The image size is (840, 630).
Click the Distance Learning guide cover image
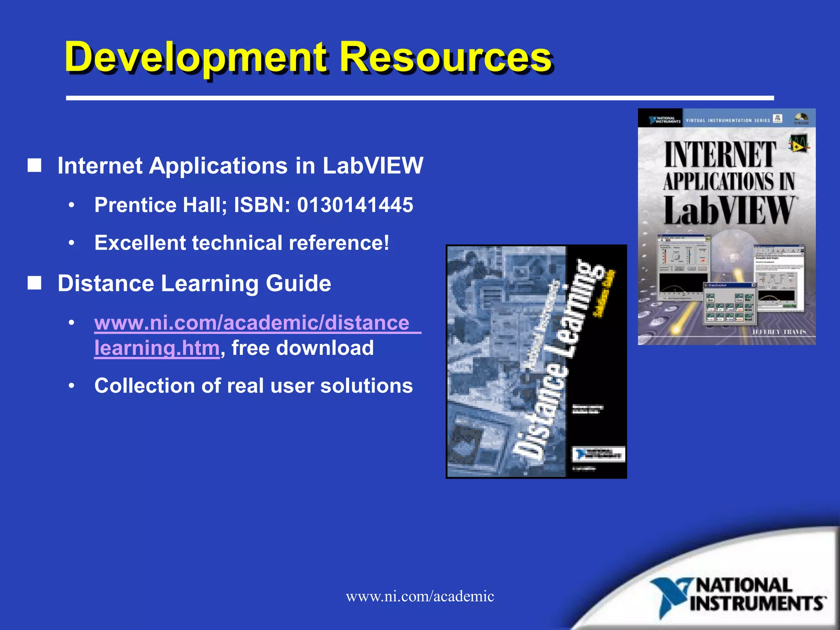click(536, 361)
